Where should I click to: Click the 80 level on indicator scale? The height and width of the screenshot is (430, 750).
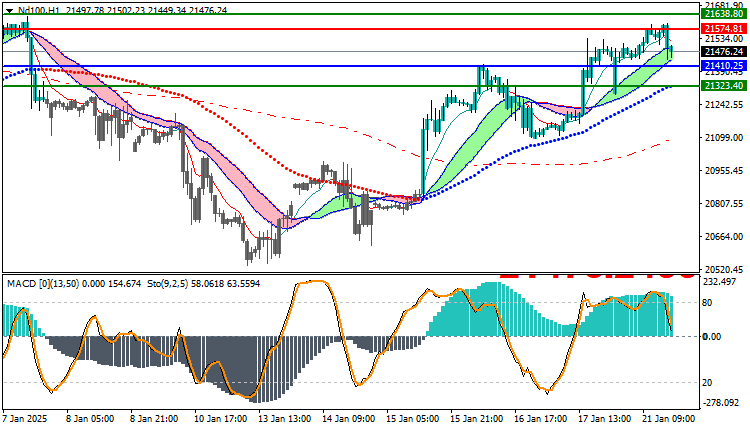click(706, 303)
